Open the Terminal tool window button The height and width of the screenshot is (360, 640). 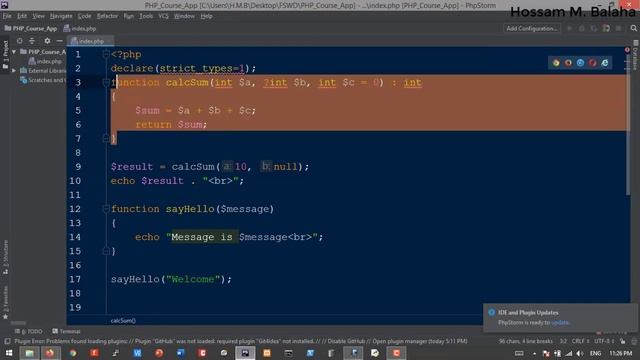(x=66, y=331)
